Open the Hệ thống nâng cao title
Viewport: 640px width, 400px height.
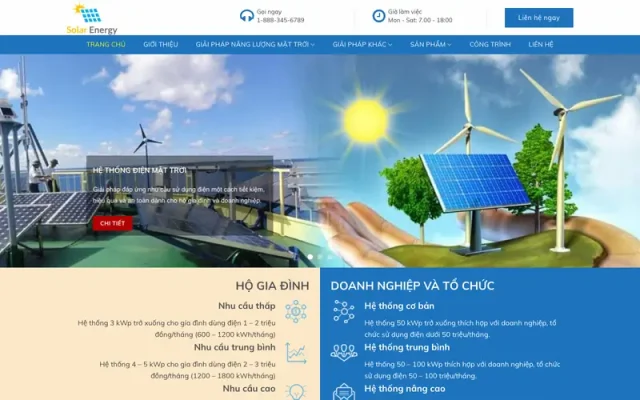pyautogui.click(x=404, y=389)
